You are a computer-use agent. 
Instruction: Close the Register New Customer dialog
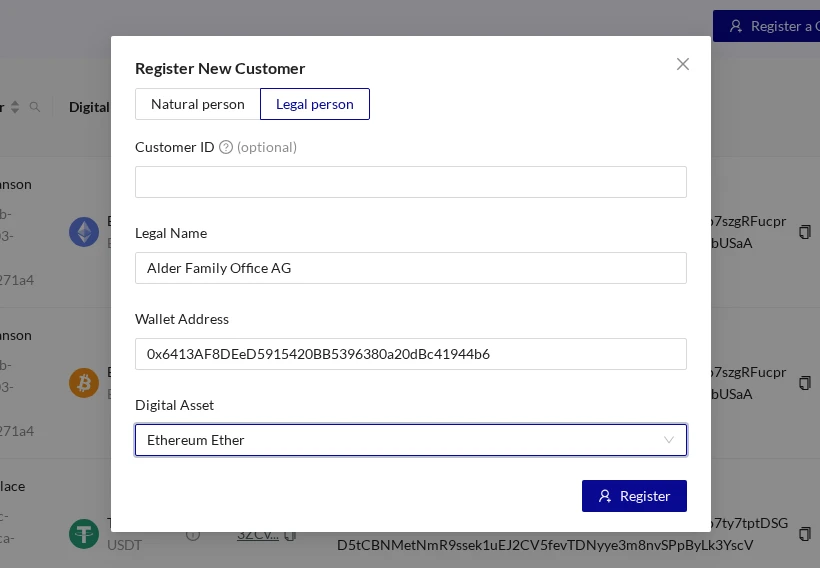tap(682, 64)
